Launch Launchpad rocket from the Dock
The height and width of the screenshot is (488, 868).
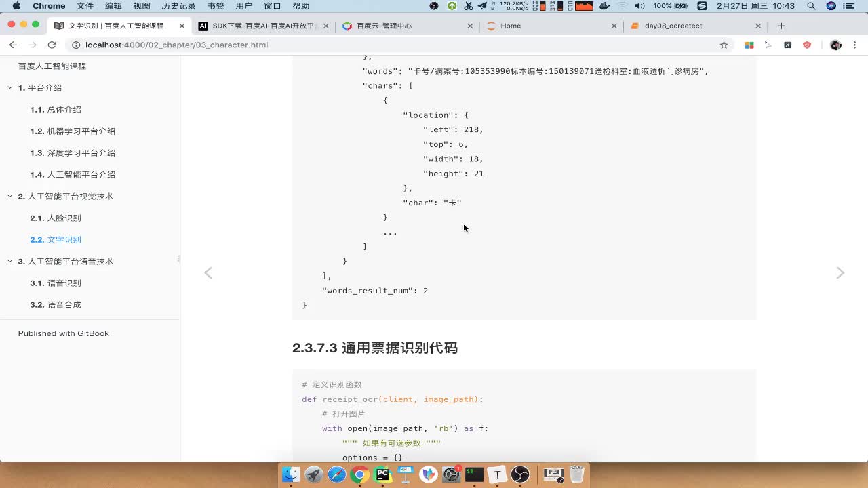(x=314, y=474)
